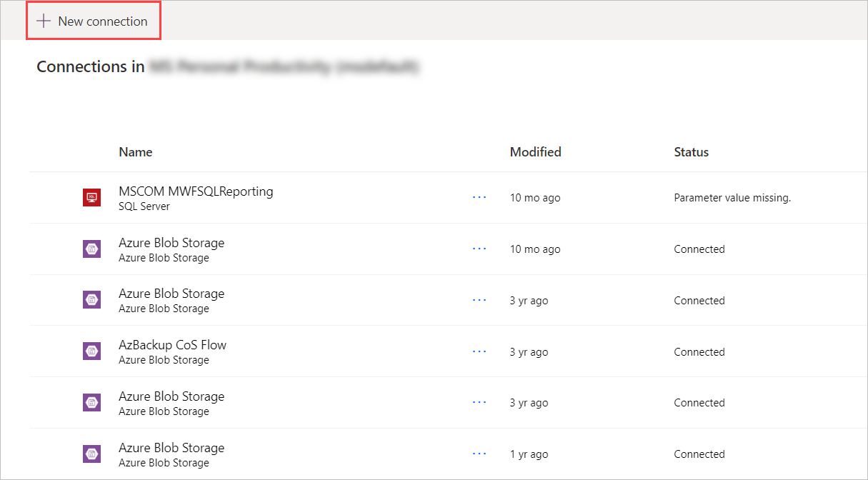Click Connected status of Azure Blob Storage modified 10 mo ago
The image size is (868, 480).
click(699, 249)
